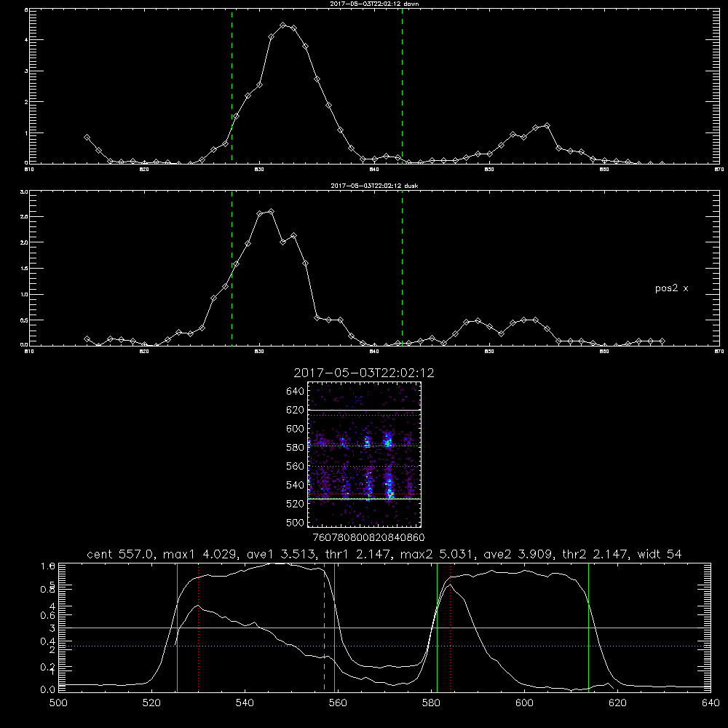Click the left green dashed line in dusk plot
728x728 pixels.
(232, 268)
